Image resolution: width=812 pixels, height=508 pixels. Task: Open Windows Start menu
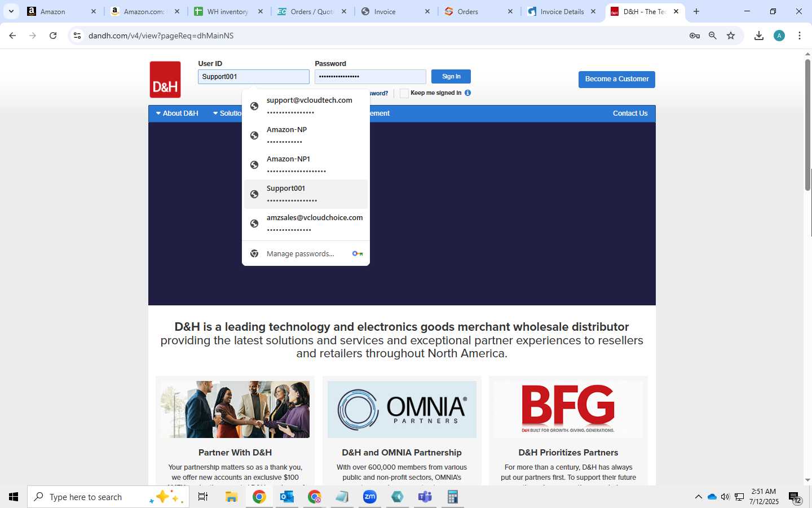click(14, 497)
